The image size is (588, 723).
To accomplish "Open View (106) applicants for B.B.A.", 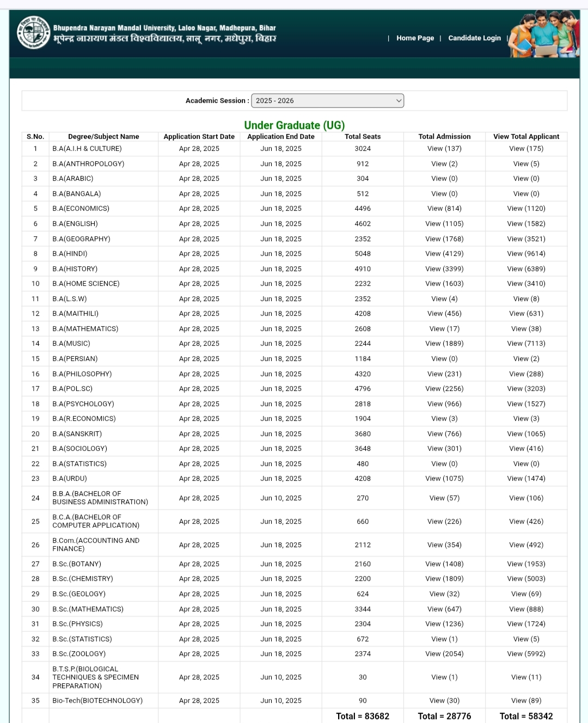I will coord(526,498).
